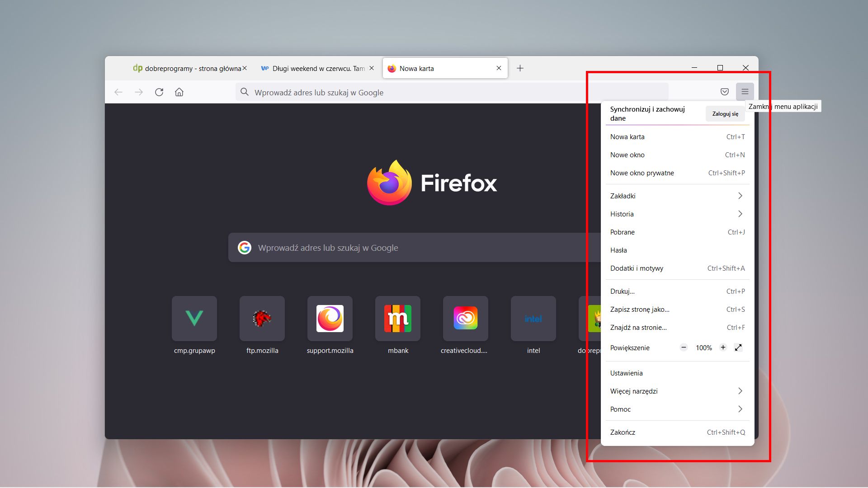Close the application menu via hamburger icon
The width and height of the screenshot is (868, 488).
pyautogui.click(x=745, y=92)
